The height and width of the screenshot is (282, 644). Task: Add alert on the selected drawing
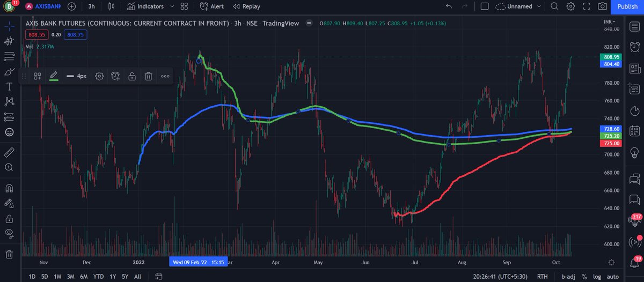(115, 76)
